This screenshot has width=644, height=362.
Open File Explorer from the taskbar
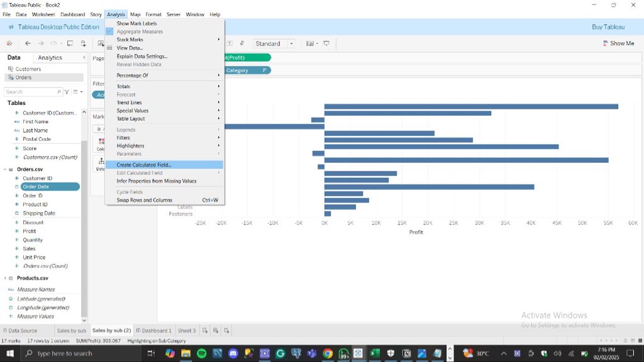click(186, 353)
